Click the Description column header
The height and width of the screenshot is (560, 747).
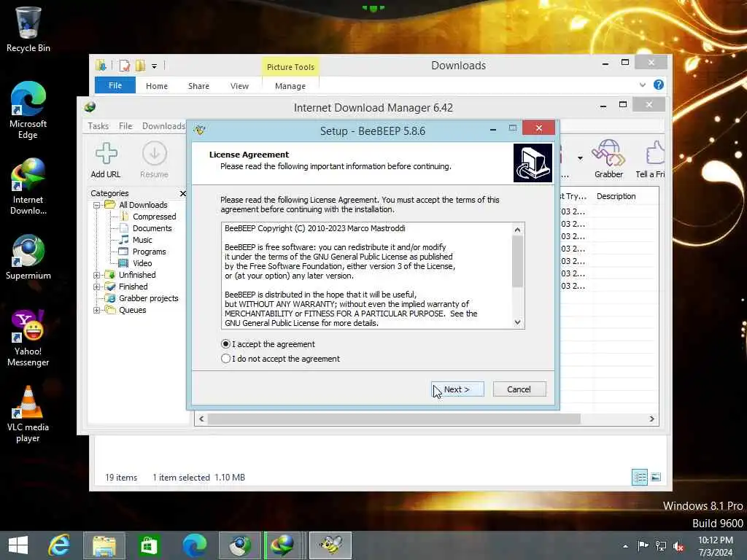[616, 196]
